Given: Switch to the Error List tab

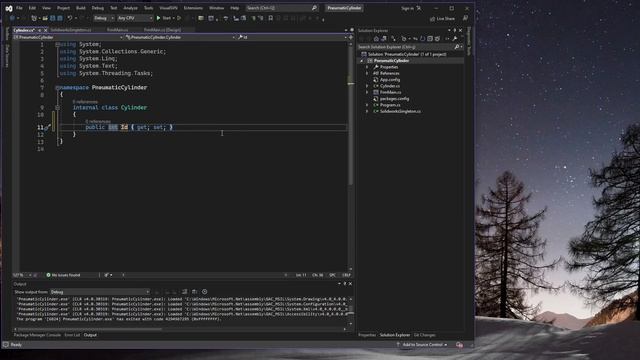Looking at the screenshot, I should tap(72, 335).
